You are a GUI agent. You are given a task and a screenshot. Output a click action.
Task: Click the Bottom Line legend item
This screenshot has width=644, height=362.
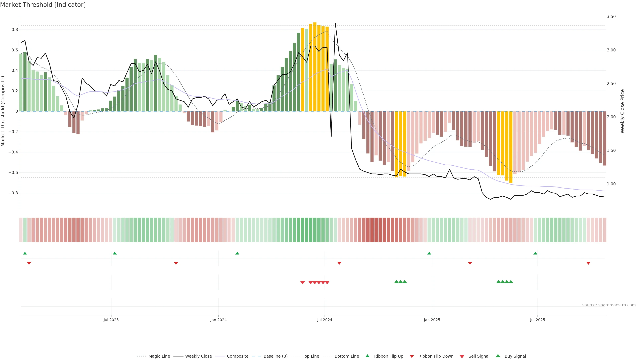coord(346,356)
